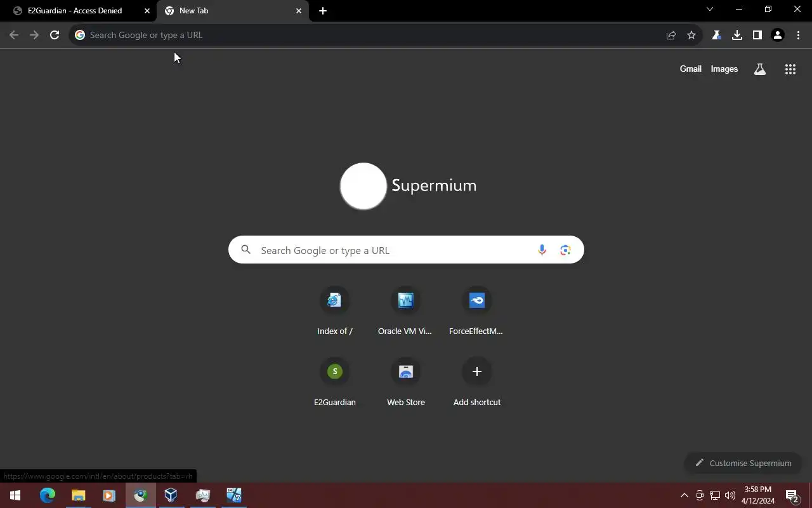
Task: Launch Microsoft Edge from the taskbar
Action: pyautogui.click(x=48, y=495)
